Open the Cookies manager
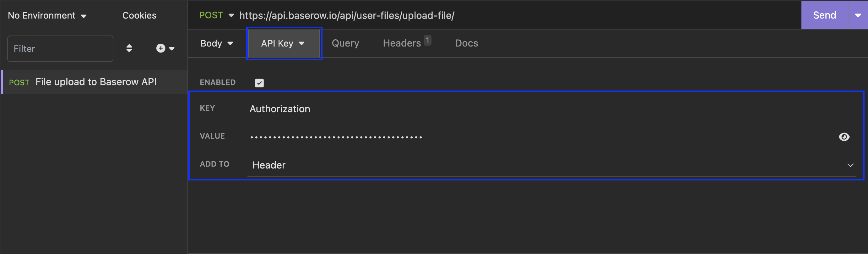Image resolution: width=868 pixels, height=254 pixels. tap(139, 15)
